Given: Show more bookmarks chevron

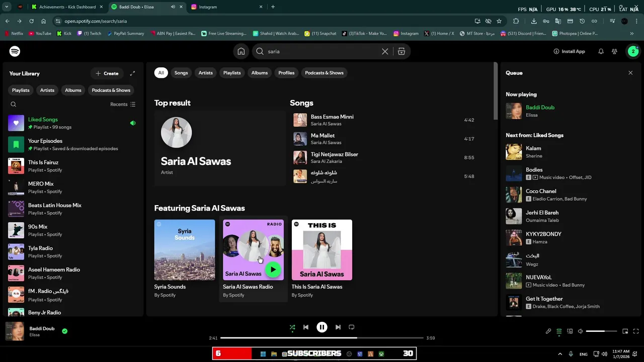Looking at the screenshot, I should (x=632, y=34).
